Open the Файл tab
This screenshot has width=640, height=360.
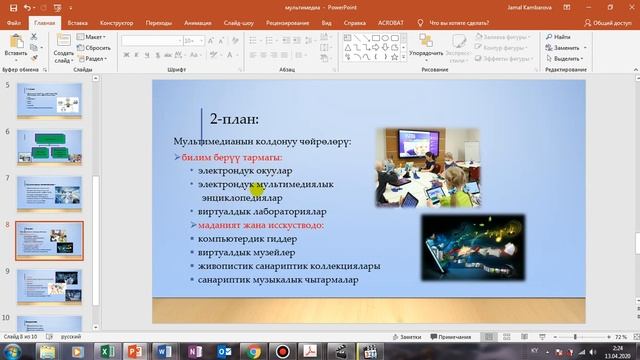(x=13, y=23)
